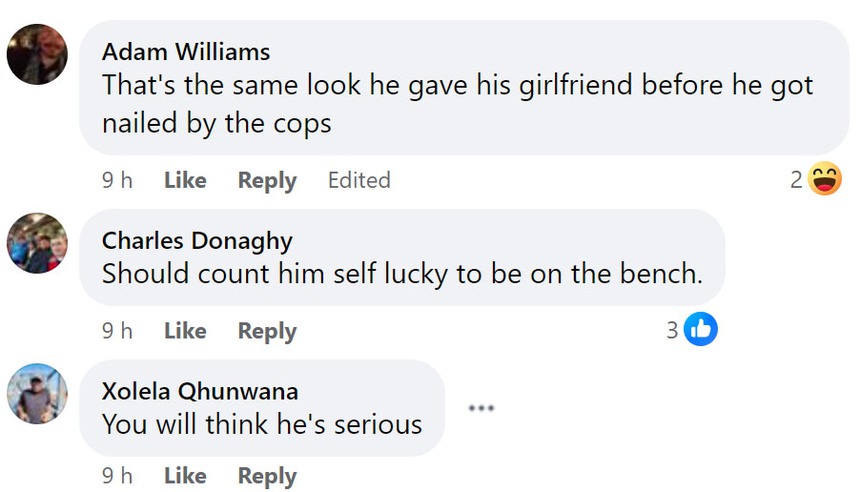View edit history on Adam's comment
Screen dimensions: 860x492
359,180
